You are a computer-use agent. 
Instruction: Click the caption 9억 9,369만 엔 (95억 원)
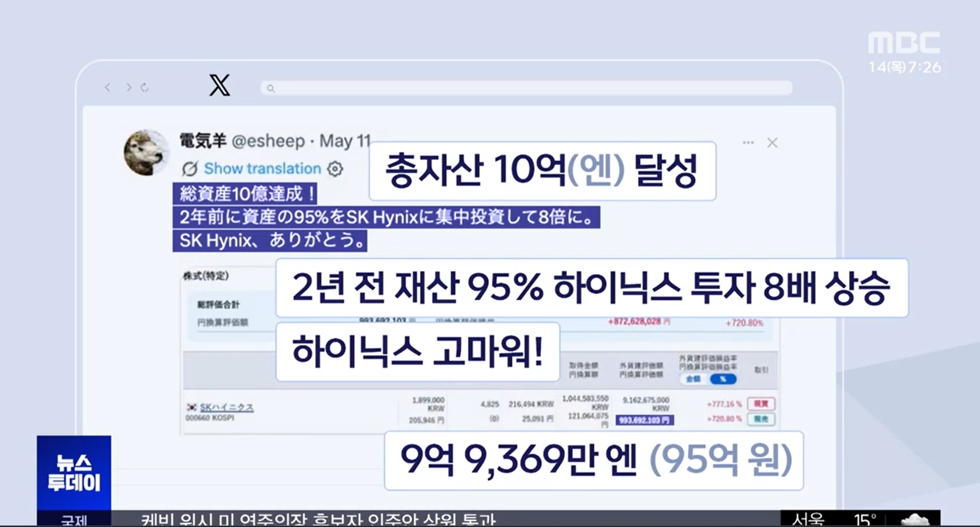[594, 460]
